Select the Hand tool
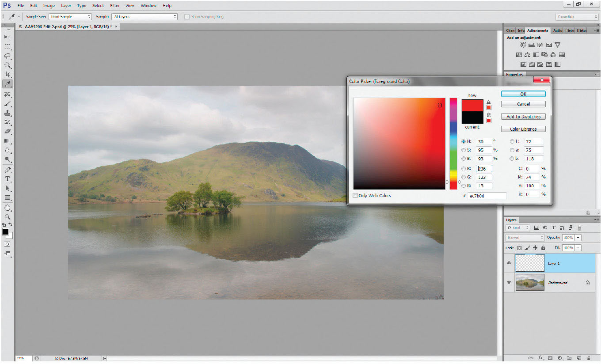The height and width of the screenshot is (364, 601). [8, 208]
